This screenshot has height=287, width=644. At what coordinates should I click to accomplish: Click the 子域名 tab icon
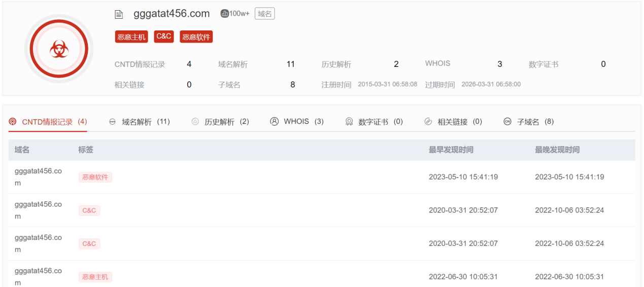(x=507, y=122)
